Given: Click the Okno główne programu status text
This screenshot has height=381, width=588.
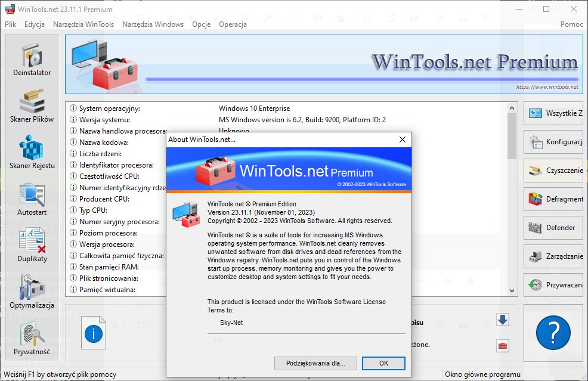Looking at the screenshot, I should click(482, 374).
